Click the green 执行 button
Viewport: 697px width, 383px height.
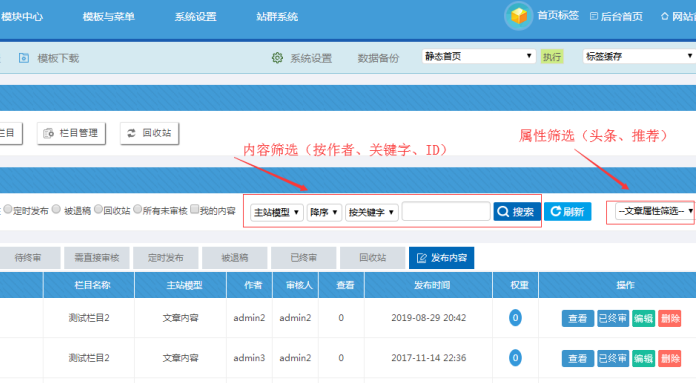coord(552,57)
